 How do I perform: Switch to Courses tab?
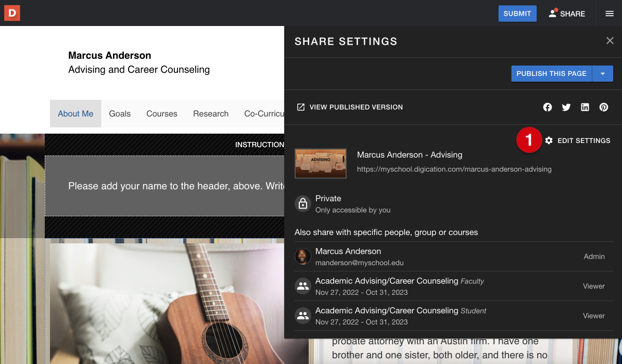click(x=162, y=114)
